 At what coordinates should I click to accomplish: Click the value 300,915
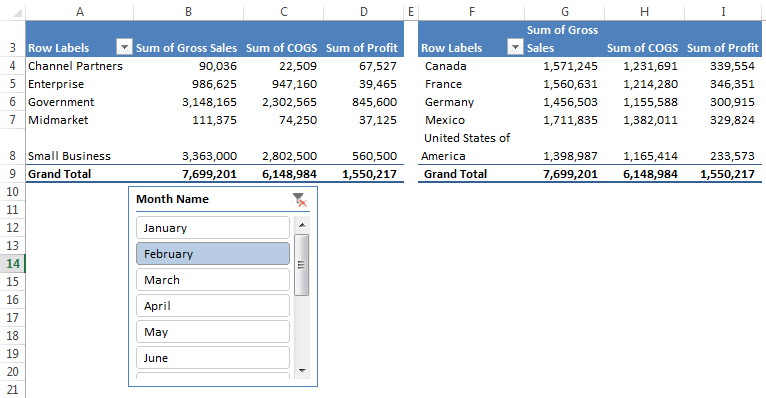(x=732, y=102)
